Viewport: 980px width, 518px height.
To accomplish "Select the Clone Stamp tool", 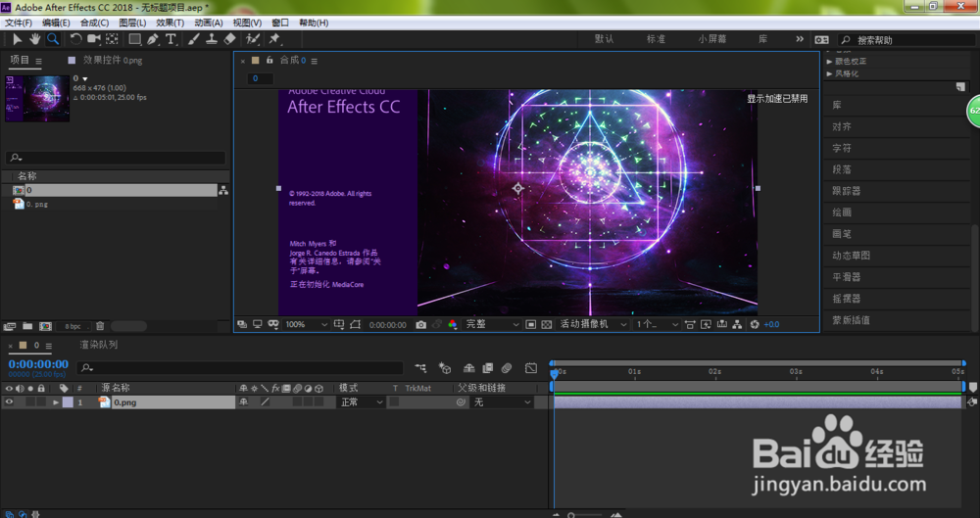I will click(212, 39).
